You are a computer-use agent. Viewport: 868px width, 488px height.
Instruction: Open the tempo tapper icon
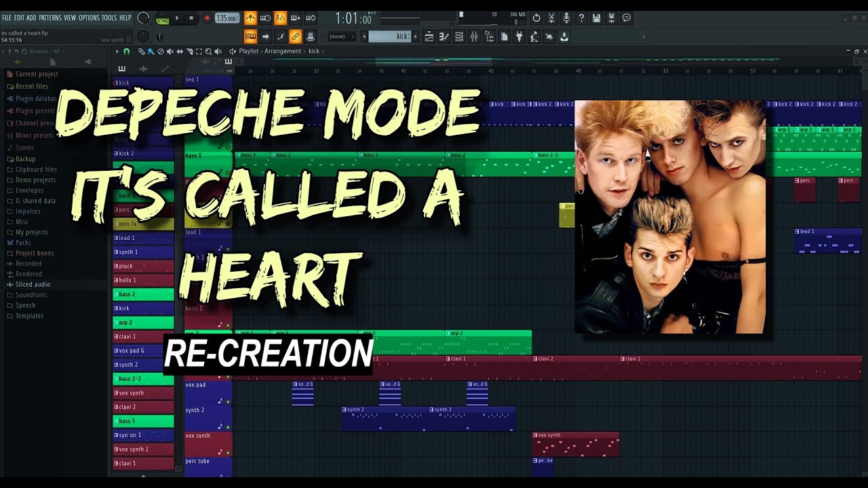[534, 37]
